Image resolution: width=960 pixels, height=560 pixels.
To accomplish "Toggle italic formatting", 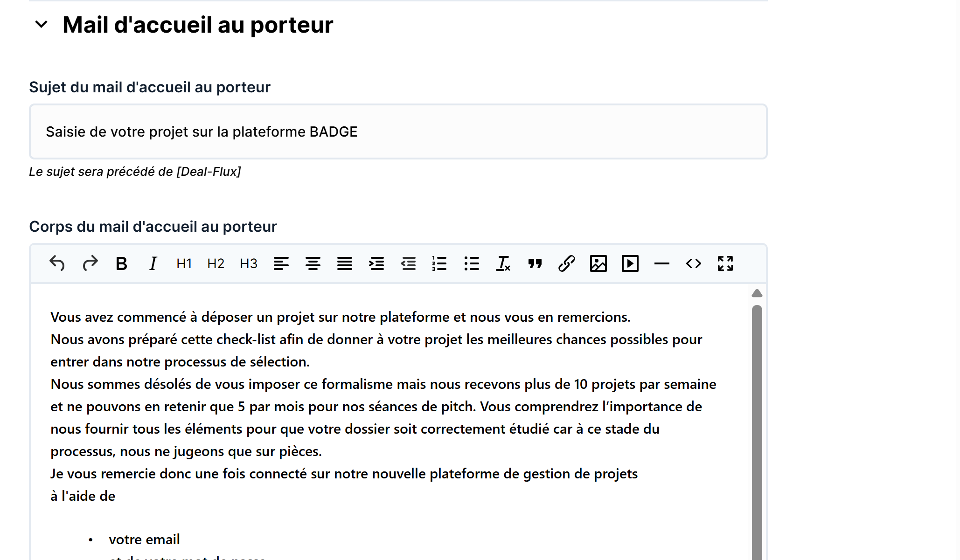I will (153, 263).
